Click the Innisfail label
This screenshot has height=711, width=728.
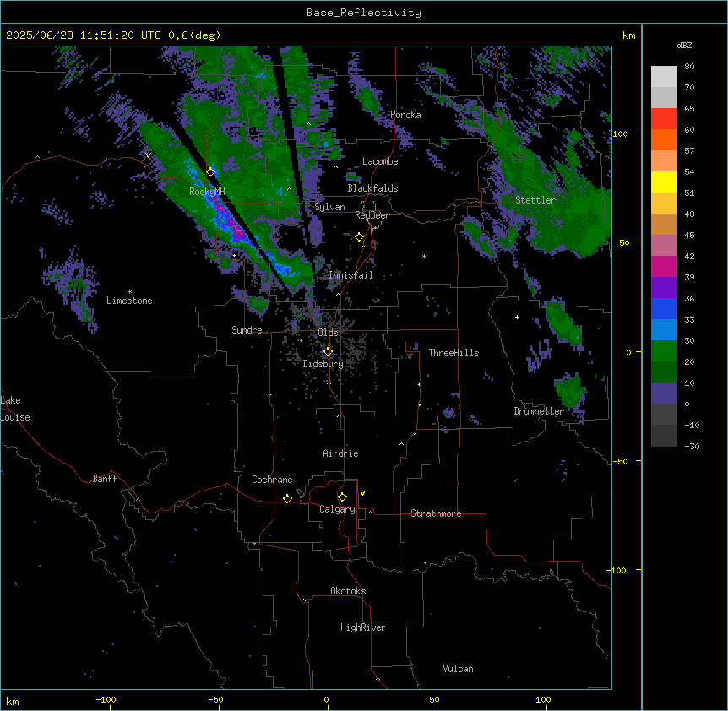click(350, 275)
